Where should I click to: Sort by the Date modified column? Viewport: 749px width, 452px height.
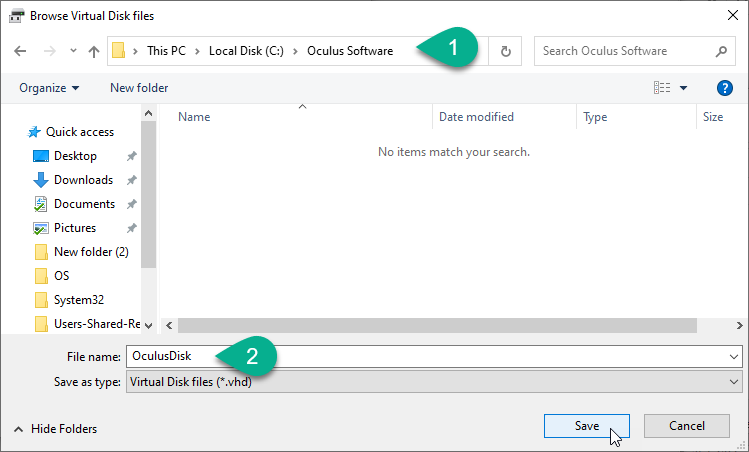pos(476,117)
